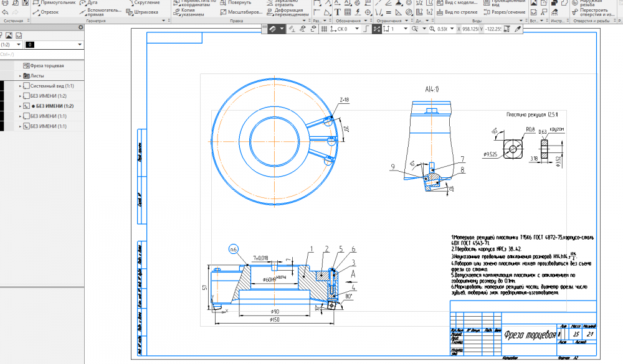The width and height of the screenshot is (623, 364).
Task: Toggle the orthogonal drawing mode icon
Action: (366, 29)
